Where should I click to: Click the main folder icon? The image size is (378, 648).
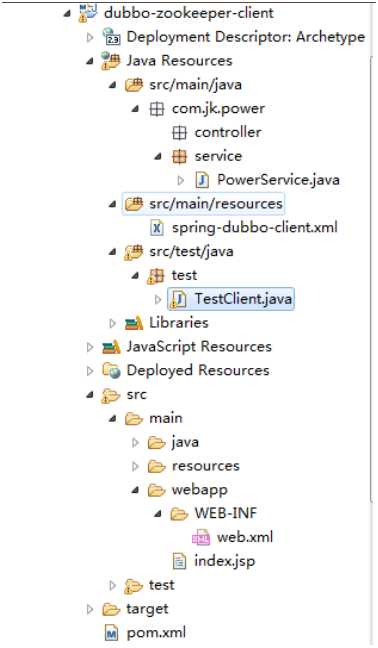[134, 418]
